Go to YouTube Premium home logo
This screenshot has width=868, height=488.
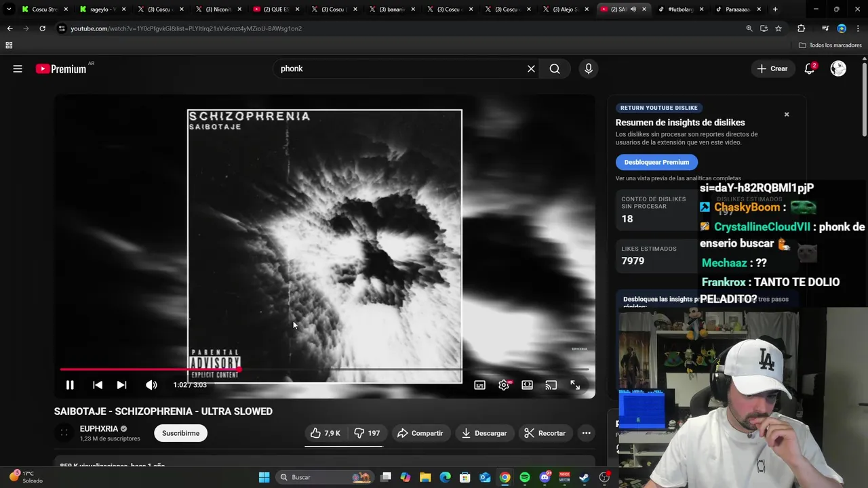point(61,68)
